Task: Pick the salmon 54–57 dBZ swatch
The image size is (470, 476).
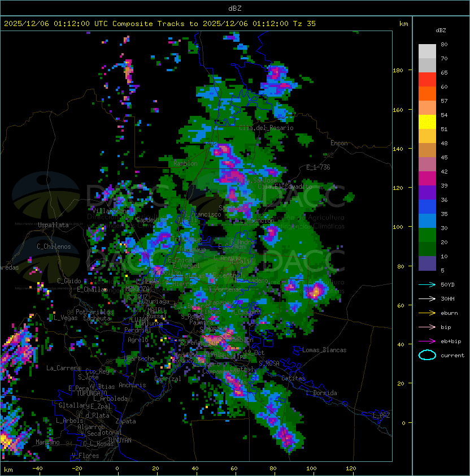Action: [427, 108]
